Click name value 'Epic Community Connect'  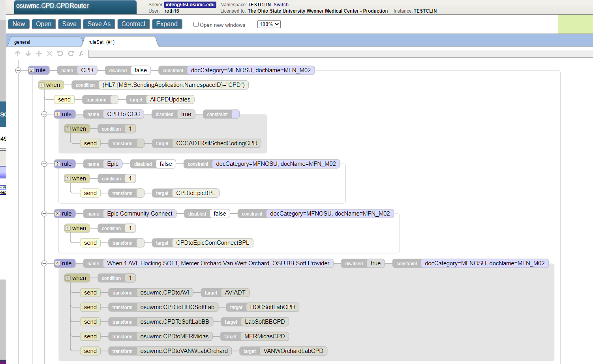tap(140, 214)
